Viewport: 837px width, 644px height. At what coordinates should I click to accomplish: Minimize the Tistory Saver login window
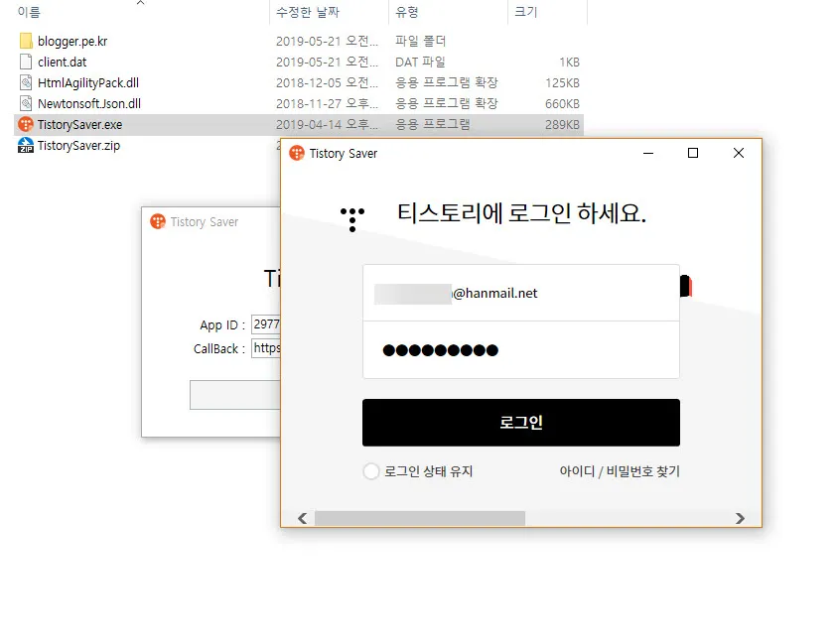click(648, 153)
